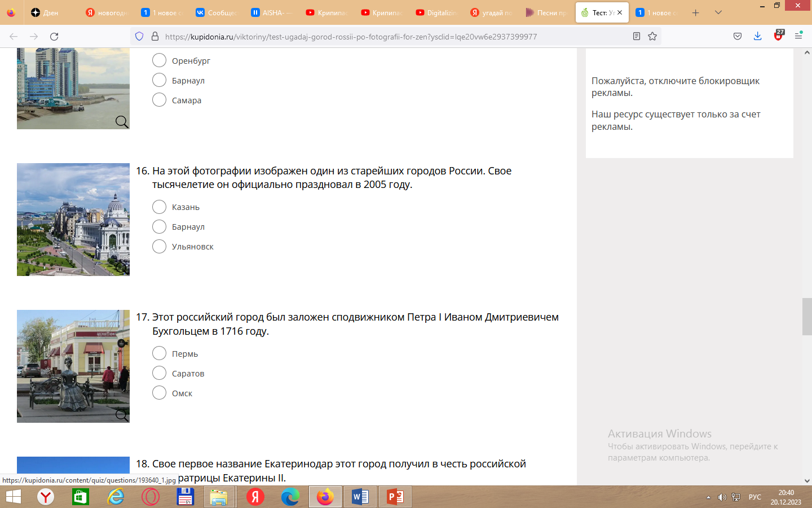Choose Омск as the answer
This screenshot has height=508, width=812.
click(160, 393)
